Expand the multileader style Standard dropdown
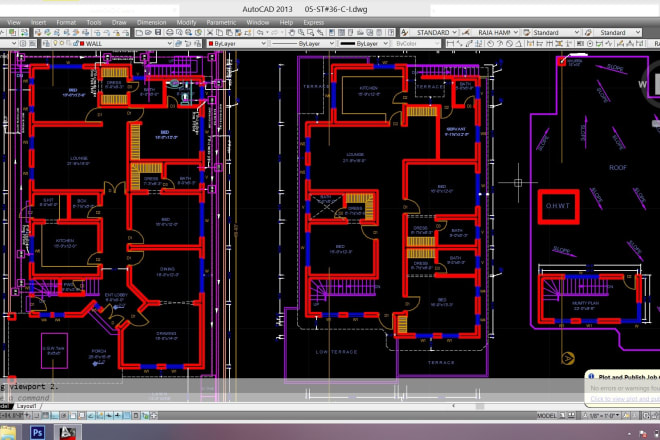Viewport: 660px width, 440px height. [638, 32]
